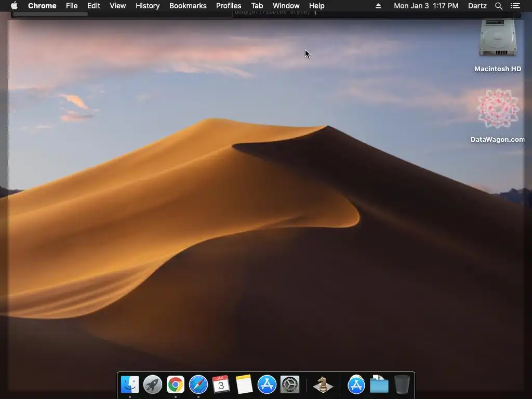Select Macintosh HD drive icon on desktop
532x399 pixels.
point(498,38)
